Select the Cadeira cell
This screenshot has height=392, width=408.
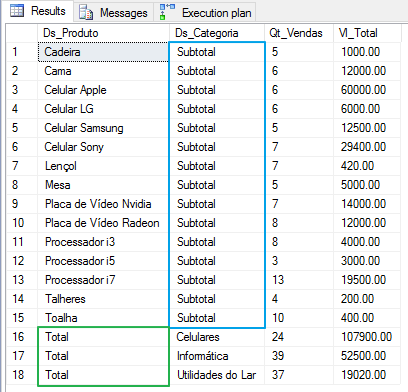[103, 52]
